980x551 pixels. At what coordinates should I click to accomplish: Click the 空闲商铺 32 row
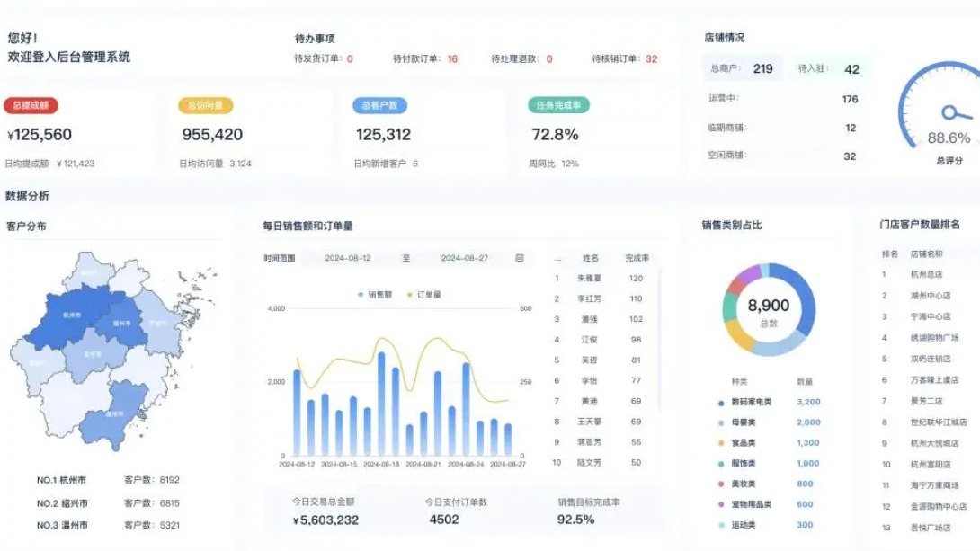tap(783, 156)
